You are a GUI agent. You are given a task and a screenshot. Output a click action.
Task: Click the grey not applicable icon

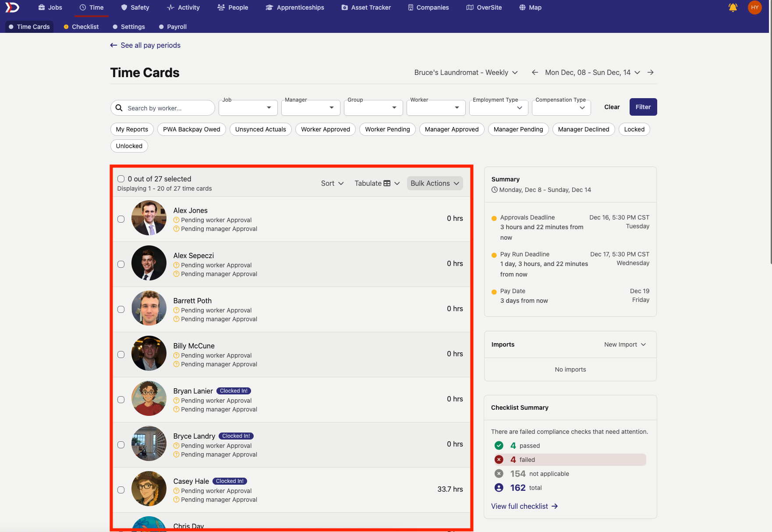499,474
